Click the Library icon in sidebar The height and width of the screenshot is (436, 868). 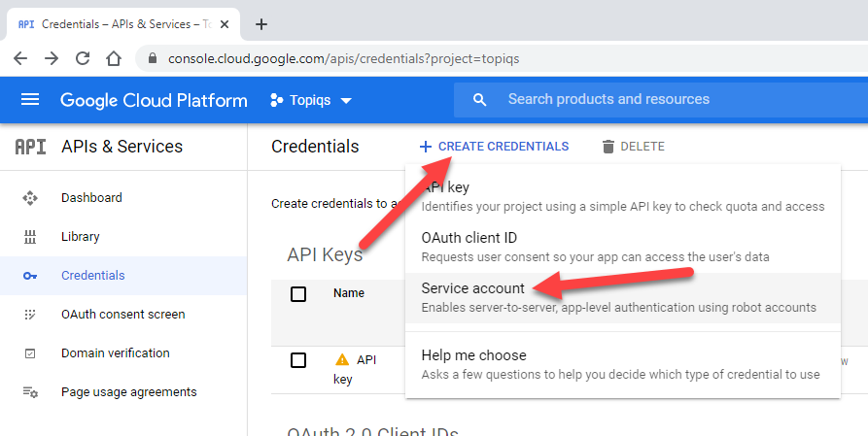click(x=30, y=237)
